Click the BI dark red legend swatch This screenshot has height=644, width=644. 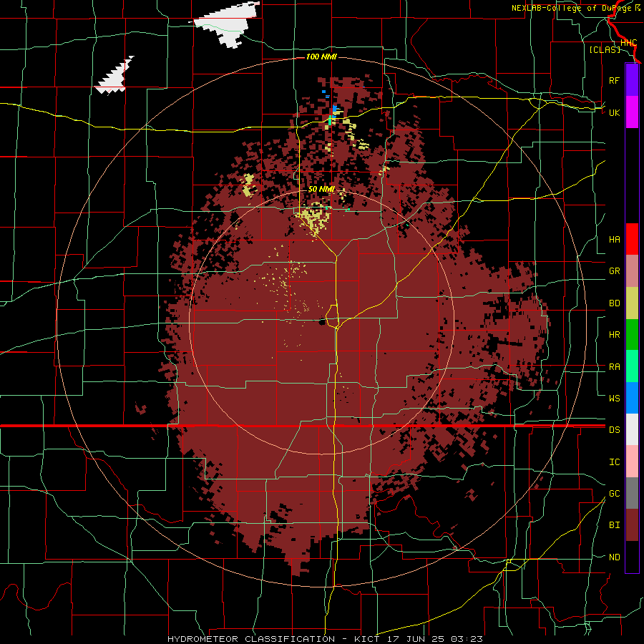[632, 525]
